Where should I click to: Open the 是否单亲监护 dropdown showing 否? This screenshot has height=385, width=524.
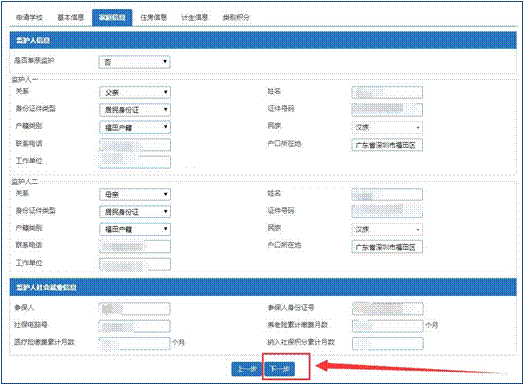click(x=135, y=62)
